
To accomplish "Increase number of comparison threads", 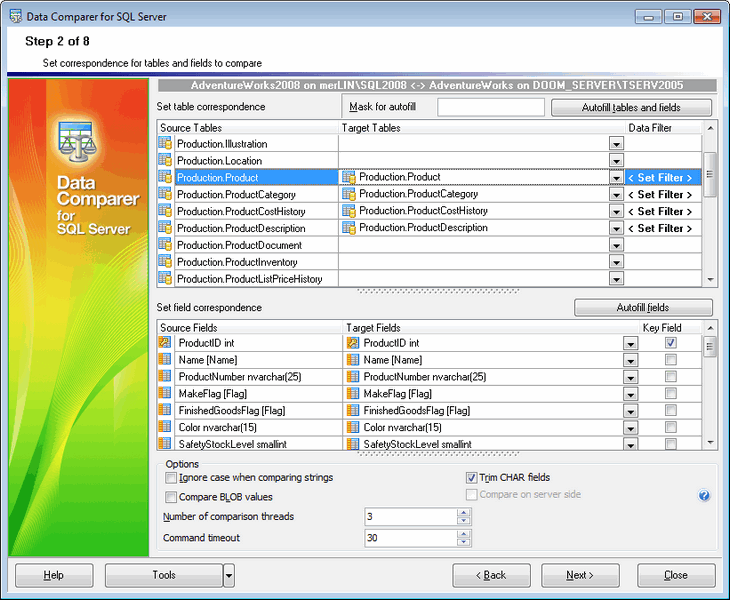I will tap(463, 512).
